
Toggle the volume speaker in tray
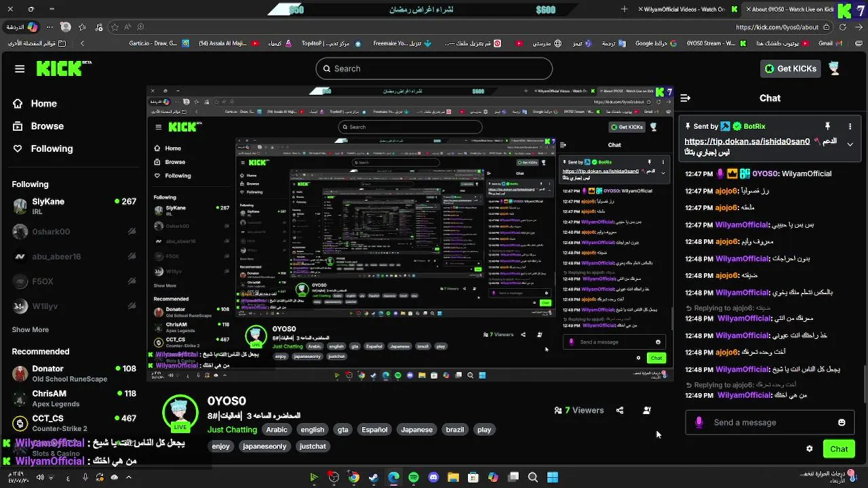point(40,477)
